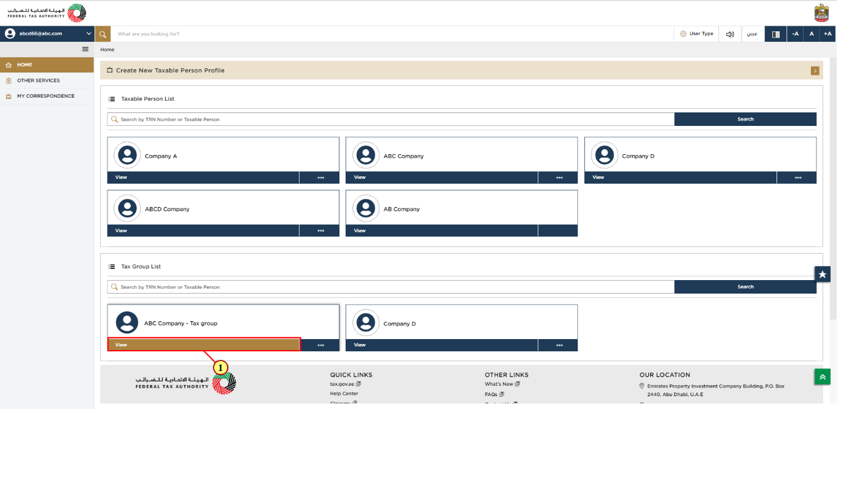Select HOME in the sidebar
868x492 pixels.
(x=47, y=64)
